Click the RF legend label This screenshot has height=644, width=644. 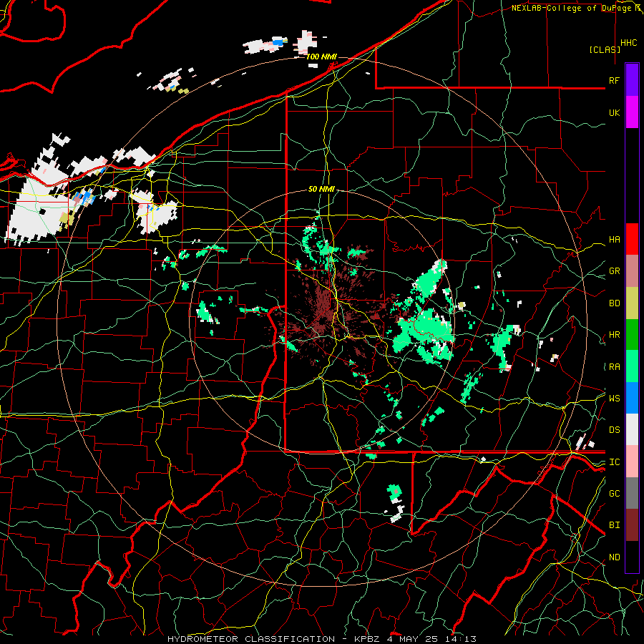click(614, 80)
